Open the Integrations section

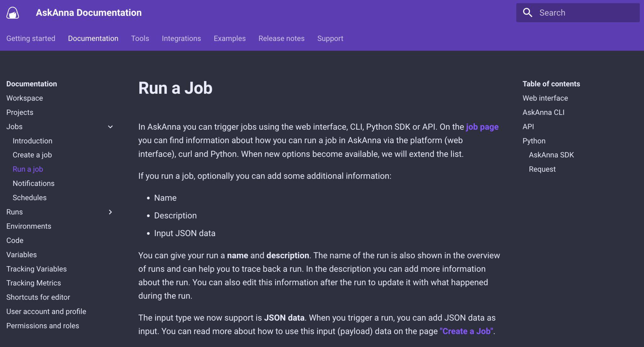(181, 38)
